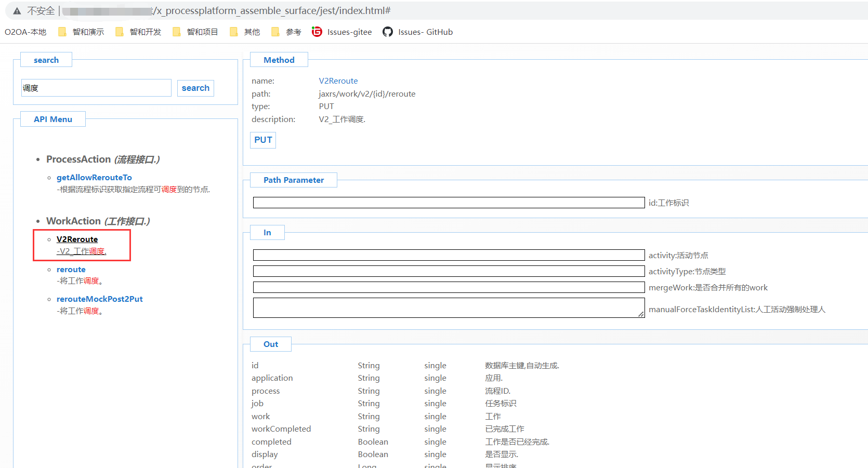
Task: Open the reroute API entry
Action: tap(71, 270)
